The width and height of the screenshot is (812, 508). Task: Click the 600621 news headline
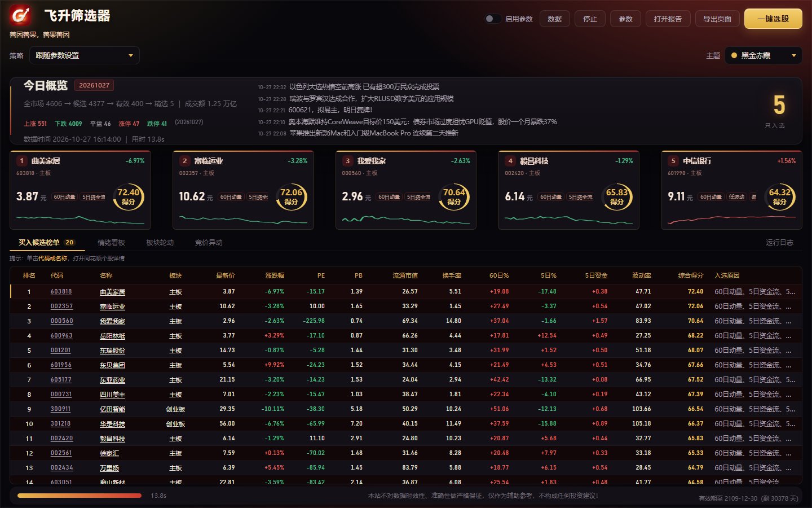[x=330, y=110]
